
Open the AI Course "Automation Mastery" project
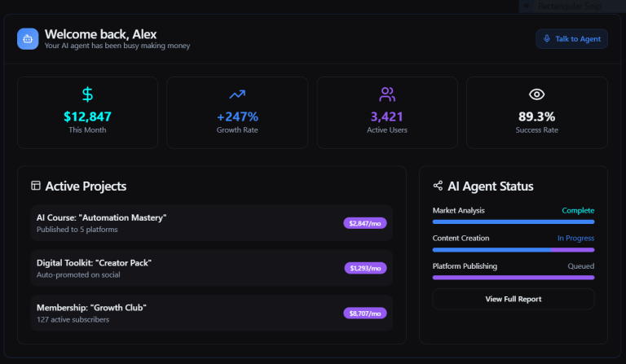pyautogui.click(x=212, y=223)
